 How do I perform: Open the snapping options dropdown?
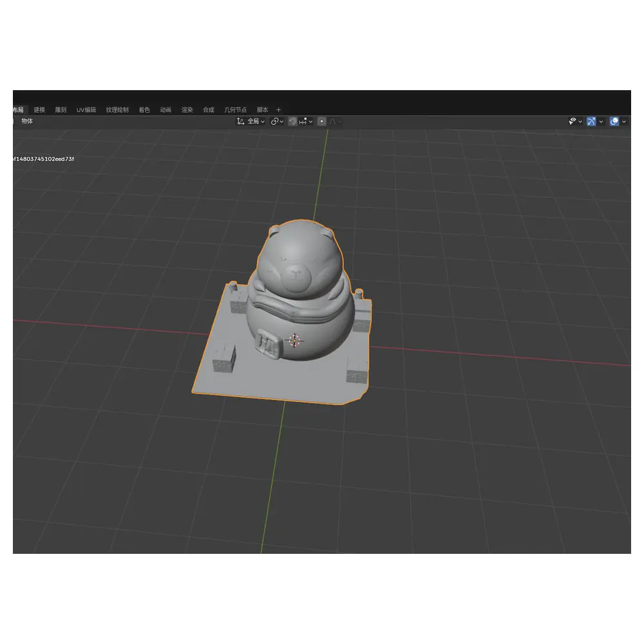(x=306, y=122)
